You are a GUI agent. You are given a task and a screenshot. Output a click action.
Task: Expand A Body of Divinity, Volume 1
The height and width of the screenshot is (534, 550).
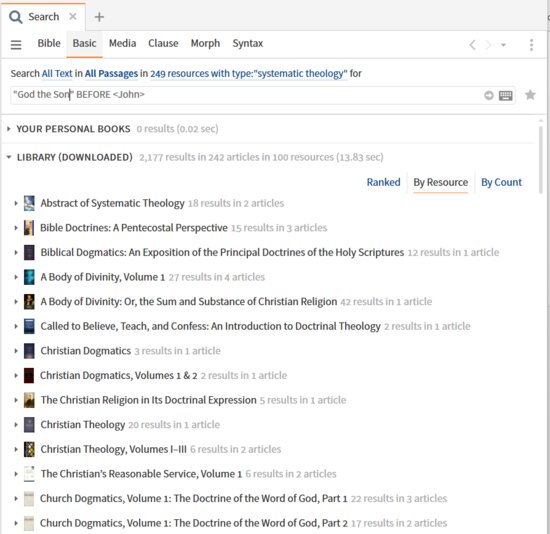15,277
